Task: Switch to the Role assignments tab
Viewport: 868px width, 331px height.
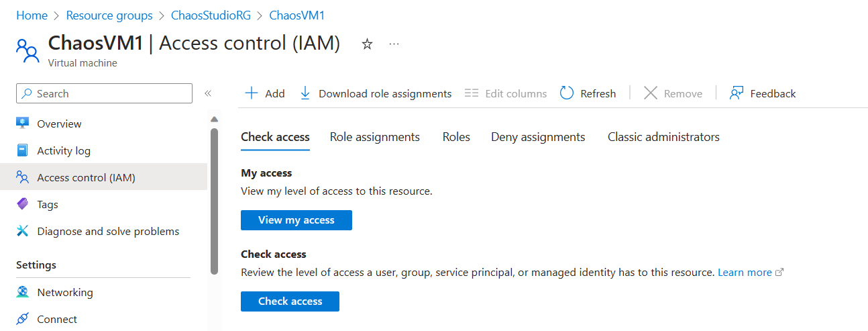Action: [x=374, y=137]
